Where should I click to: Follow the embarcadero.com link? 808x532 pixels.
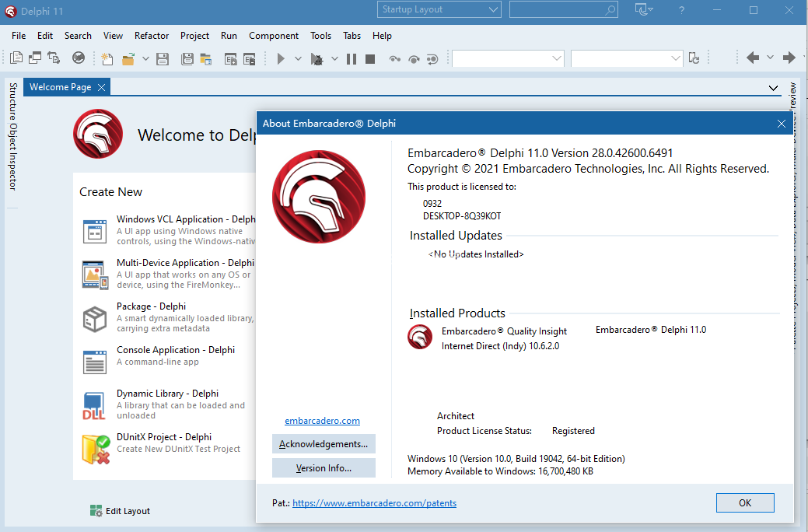coord(322,421)
